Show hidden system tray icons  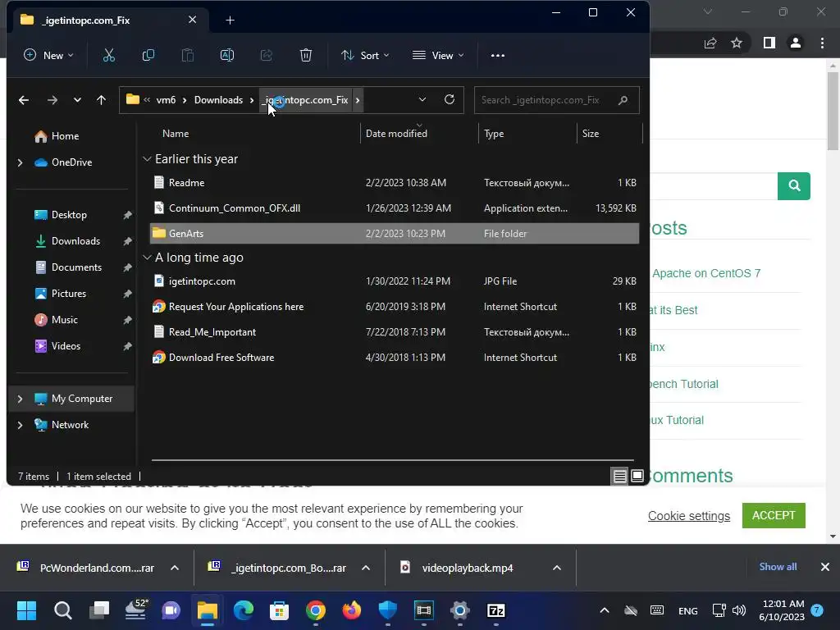[x=605, y=610]
